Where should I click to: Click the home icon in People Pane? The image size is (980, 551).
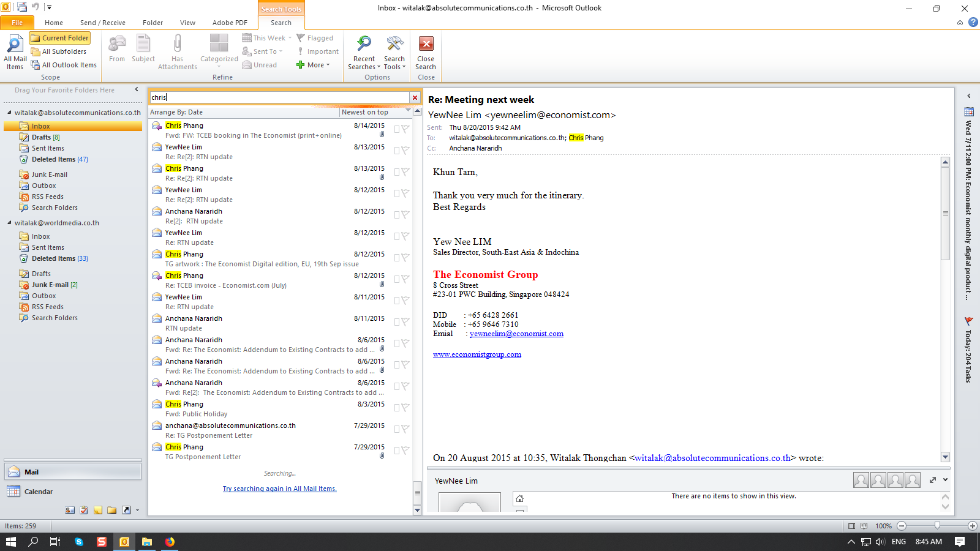519,498
